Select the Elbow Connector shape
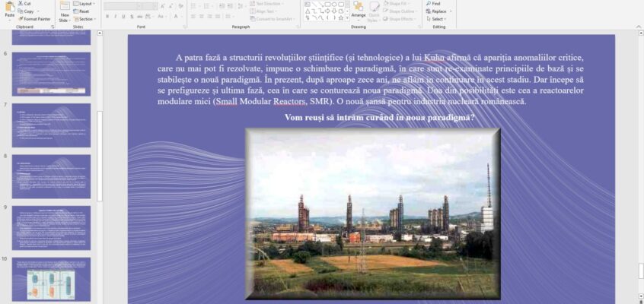The image size is (644, 304). [314, 11]
